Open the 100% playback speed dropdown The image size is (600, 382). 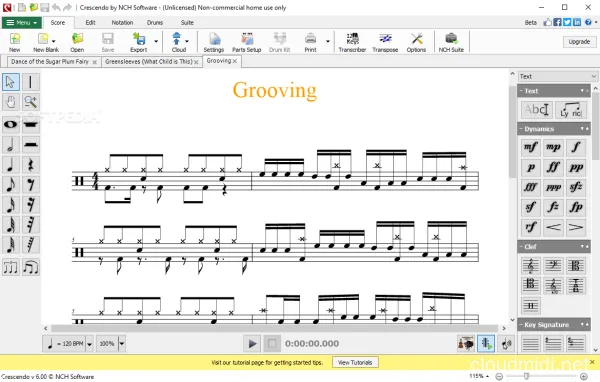[x=122, y=344]
